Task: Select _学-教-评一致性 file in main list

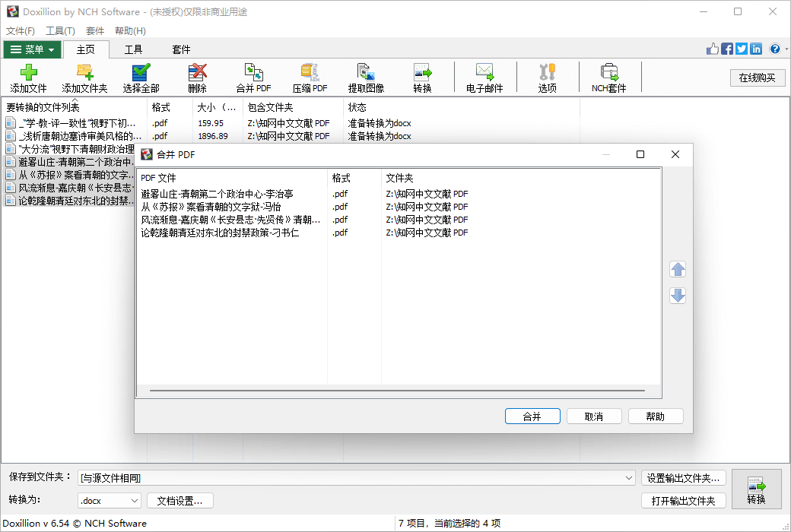Action: click(x=77, y=123)
